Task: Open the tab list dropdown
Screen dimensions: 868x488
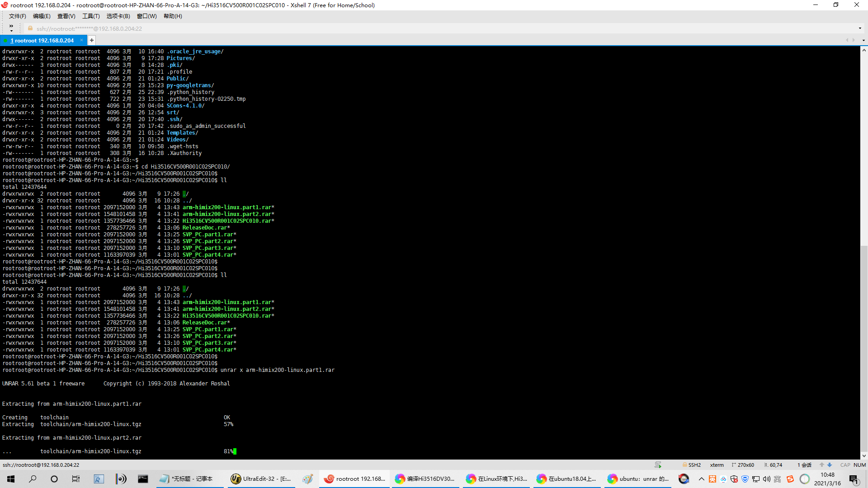Action: click(863, 40)
